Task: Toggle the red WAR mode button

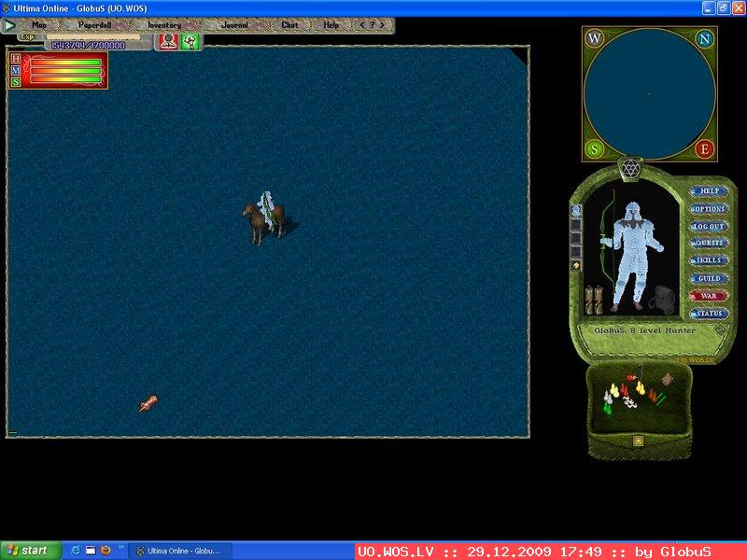Action: (709, 296)
